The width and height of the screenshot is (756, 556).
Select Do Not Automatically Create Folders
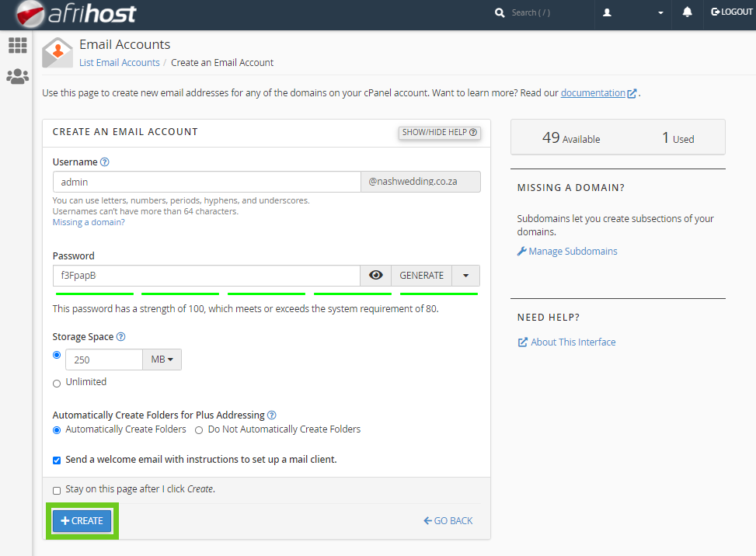coord(199,429)
